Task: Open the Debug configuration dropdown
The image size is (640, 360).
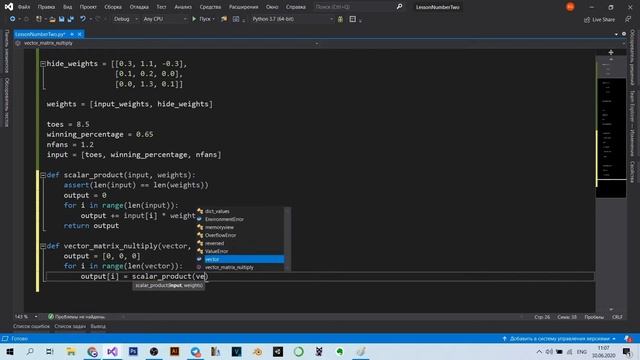Action: pyautogui.click(x=125, y=19)
